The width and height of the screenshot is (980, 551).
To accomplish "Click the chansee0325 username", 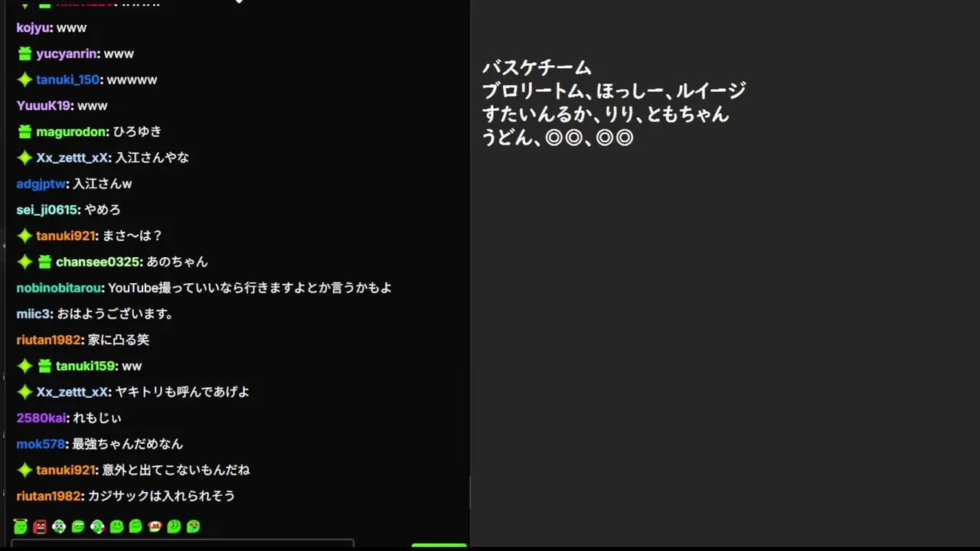I will tap(98, 262).
